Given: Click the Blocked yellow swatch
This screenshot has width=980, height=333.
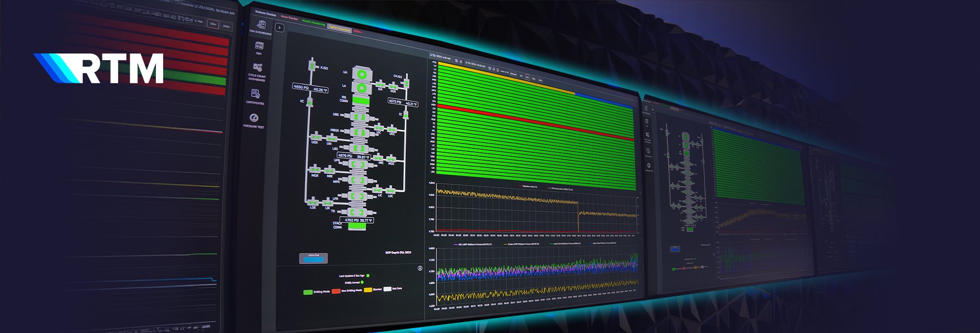Looking at the screenshot, I should [368, 290].
